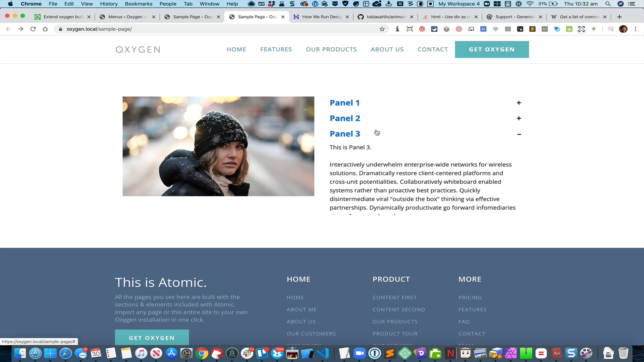
Task: Open the Bookmarks menu
Action: [x=139, y=4]
